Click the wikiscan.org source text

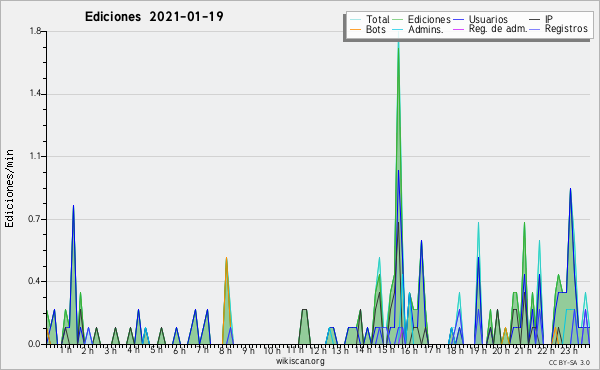300,361
